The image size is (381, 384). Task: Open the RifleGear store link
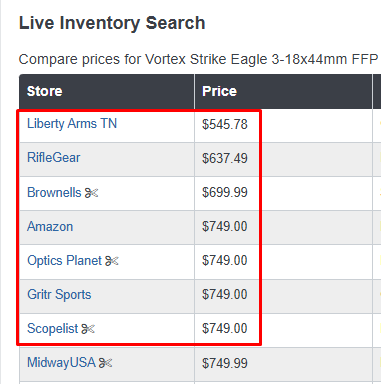tap(54, 158)
